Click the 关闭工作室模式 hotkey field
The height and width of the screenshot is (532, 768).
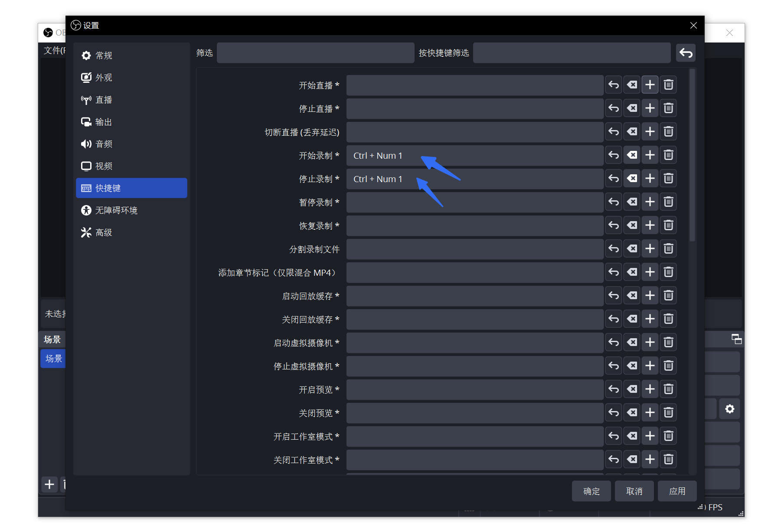pos(475,460)
